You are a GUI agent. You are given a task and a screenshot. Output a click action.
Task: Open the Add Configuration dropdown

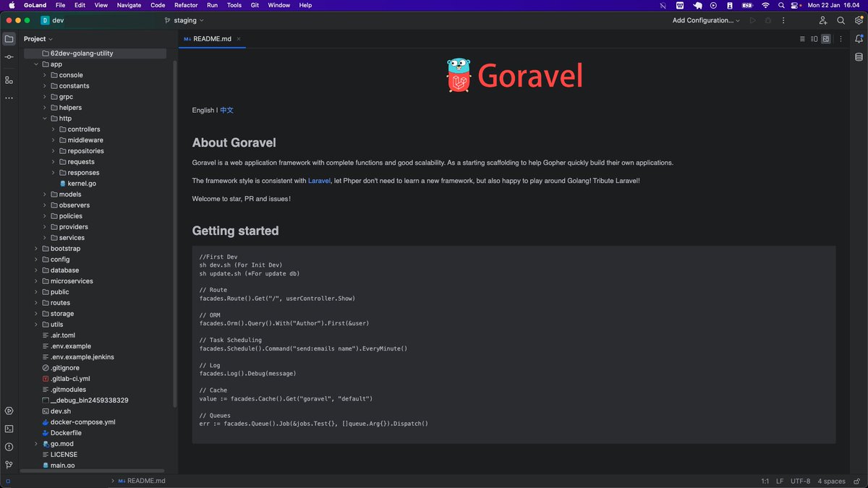click(706, 20)
